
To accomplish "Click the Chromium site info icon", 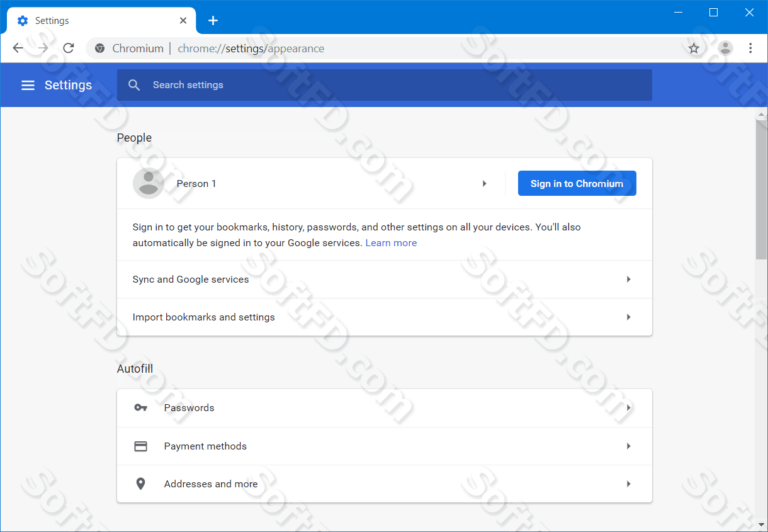I will 99,48.
